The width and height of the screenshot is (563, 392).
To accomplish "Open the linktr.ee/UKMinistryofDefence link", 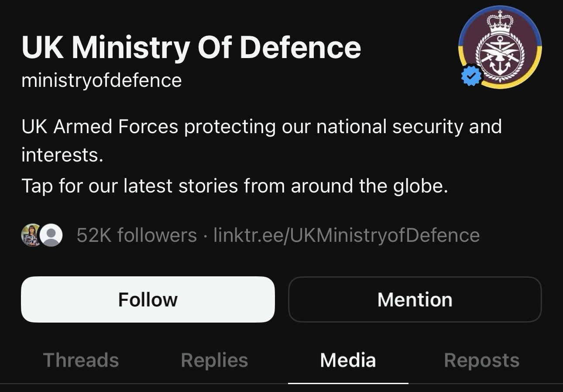I will 346,235.
